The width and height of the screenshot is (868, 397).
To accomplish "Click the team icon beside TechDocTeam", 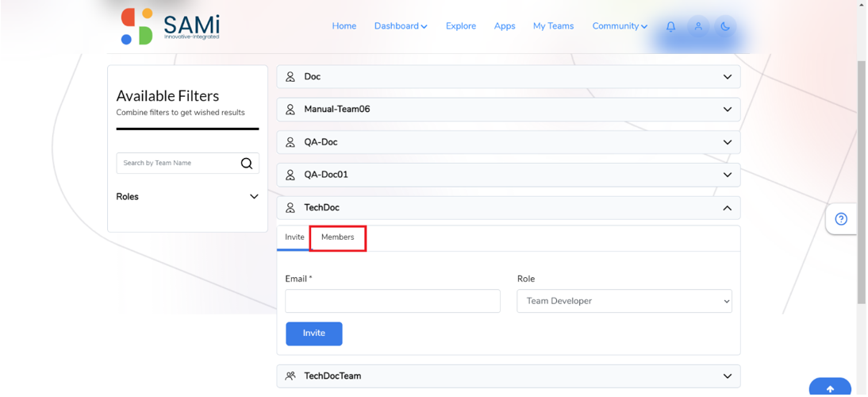I will (x=290, y=376).
